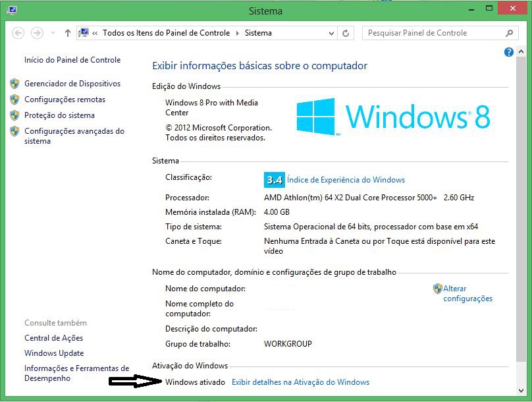
Task: Open Gerenciador de Dispositivos
Action: point(72,84)
